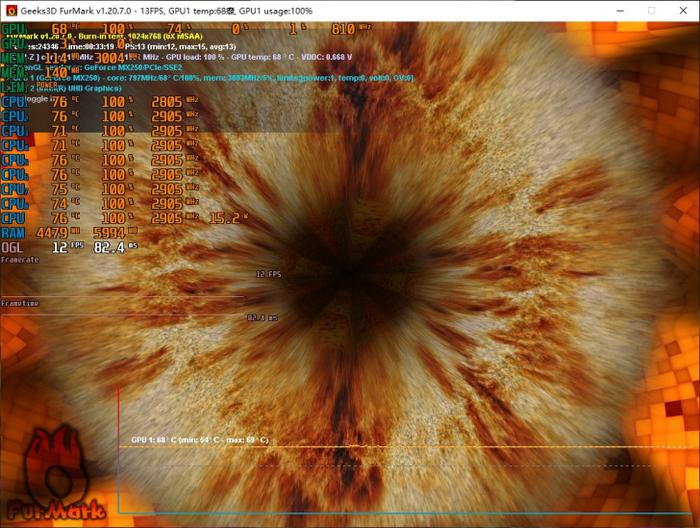Click the RAM 5994 MB value
This screenshot has width=700, height=528.
pos(115,233)
